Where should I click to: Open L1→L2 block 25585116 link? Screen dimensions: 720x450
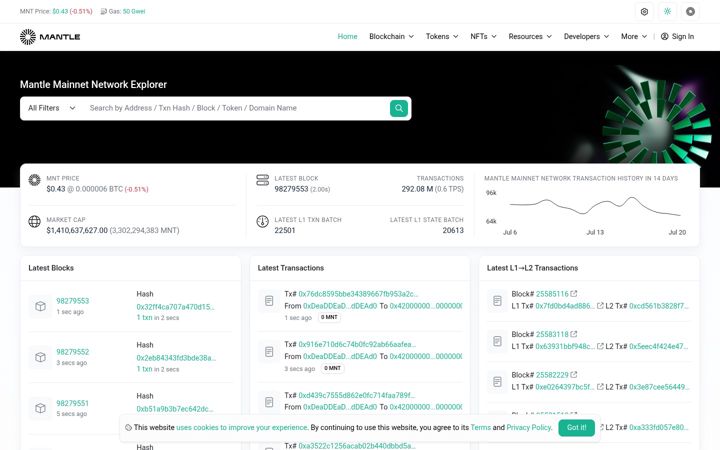click(x=552, y=293)
